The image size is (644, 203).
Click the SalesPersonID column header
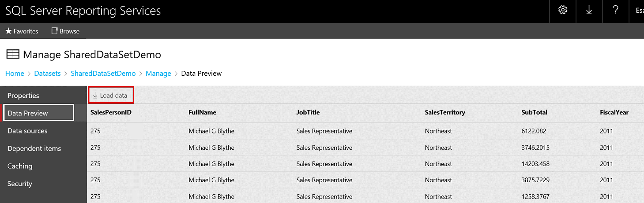(111, 112)
